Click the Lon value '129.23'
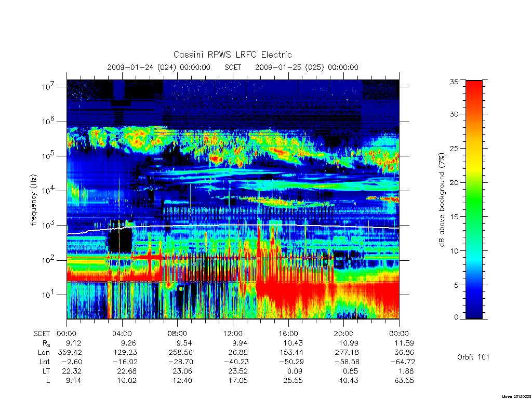Image resolution: width=532 pixels, height=399 pixels. [x=125, y=353]
